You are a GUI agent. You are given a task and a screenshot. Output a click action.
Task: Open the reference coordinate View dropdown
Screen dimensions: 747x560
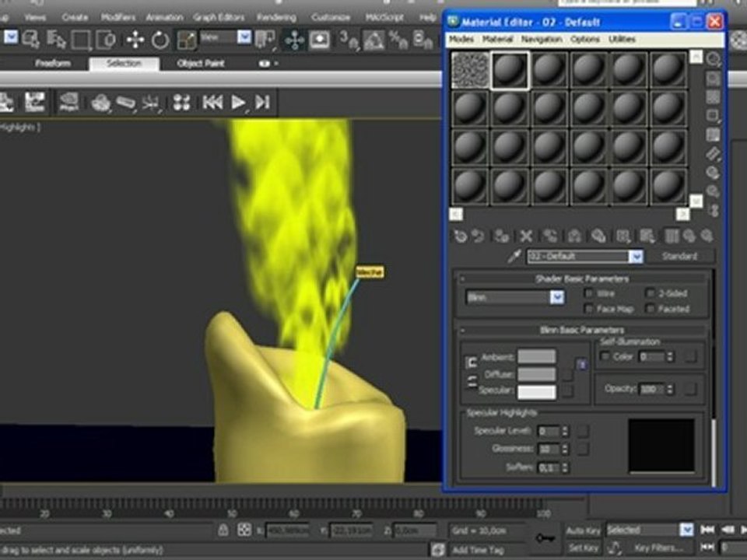(x=244, y=37)
